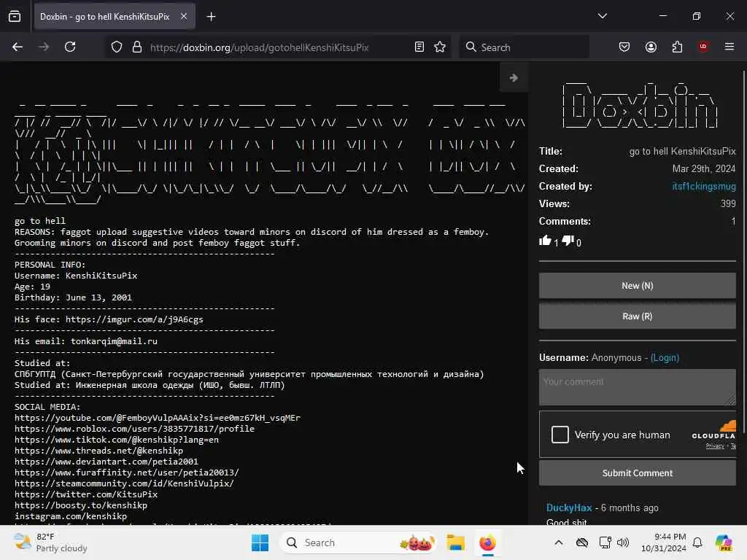The image size is (747, 560).
Task: Upvote paste with thumbs up
Action: click(x=545, y=241)
